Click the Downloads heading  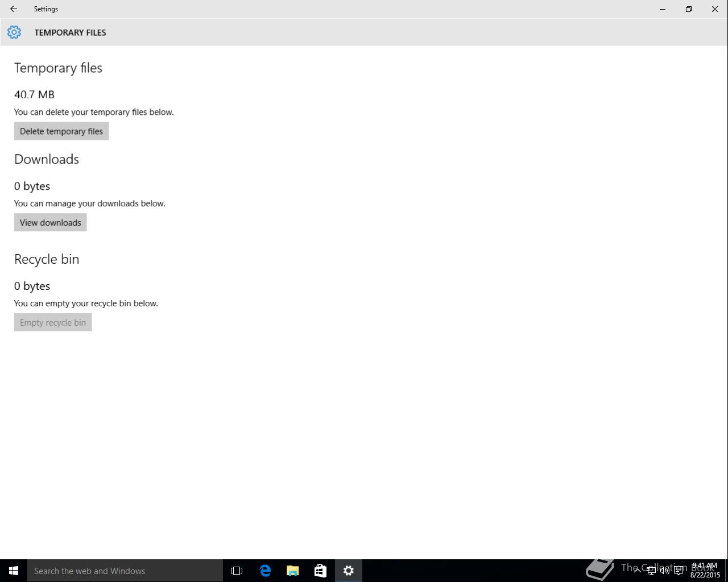[x=47, y=159]
